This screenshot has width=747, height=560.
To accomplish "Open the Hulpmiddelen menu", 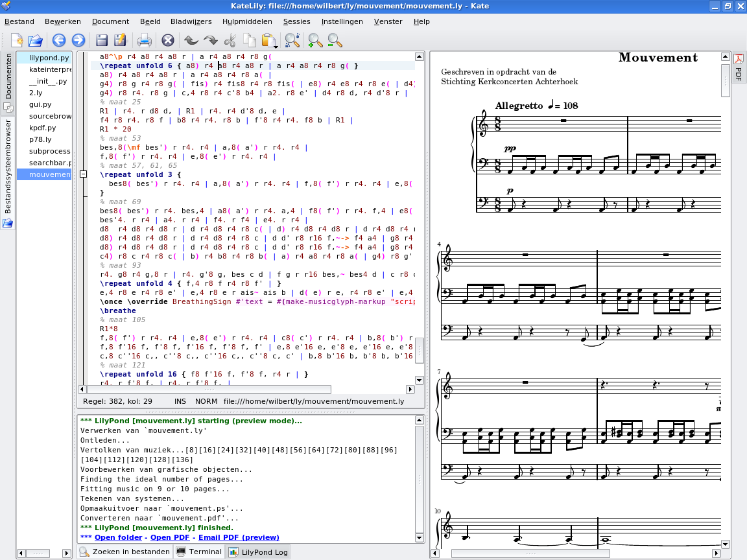I will pyautogui.click(x=247, y=21).
